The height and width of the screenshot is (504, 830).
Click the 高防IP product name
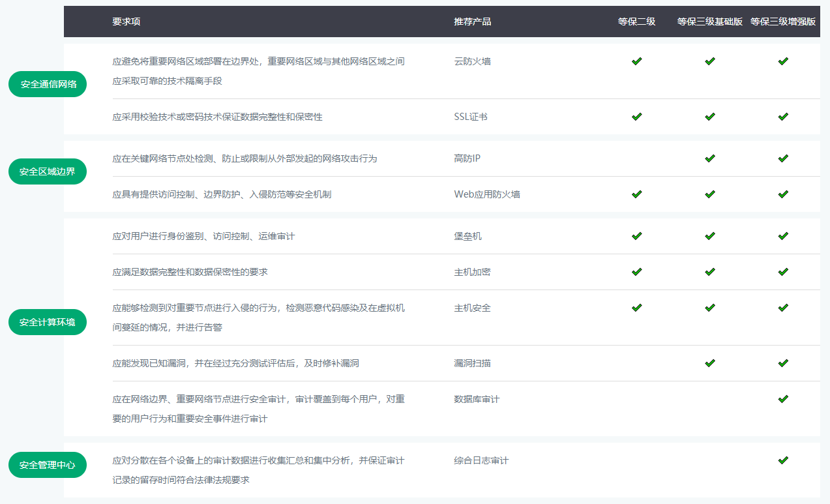[467, 158]
